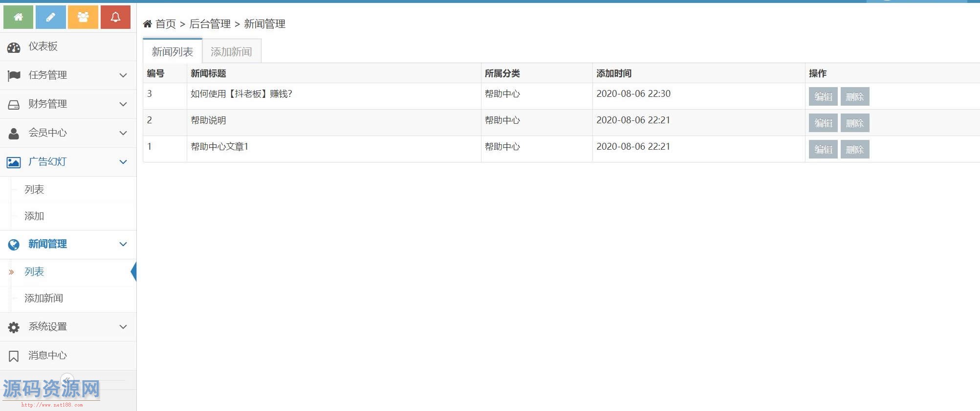Click the bookmark icon beside 消息中心
The image size is (980, 411).
[x=14, y=356]
